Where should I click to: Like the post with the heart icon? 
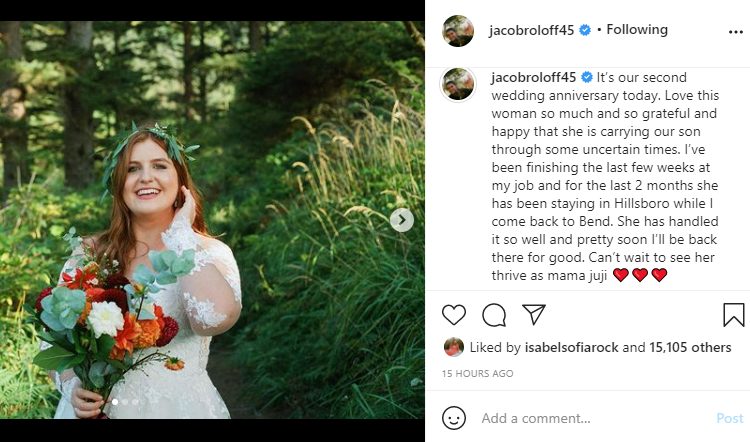[x=454, y=315]
